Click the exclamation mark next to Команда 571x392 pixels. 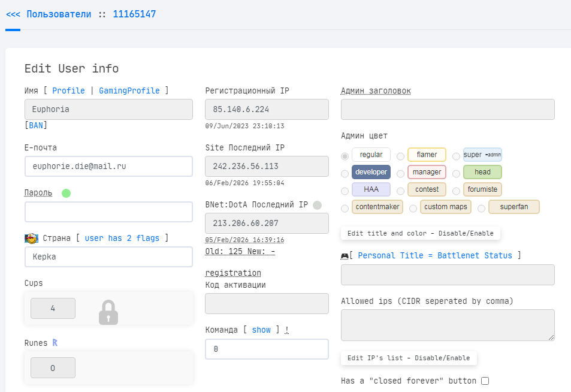(x=286, y=330)
